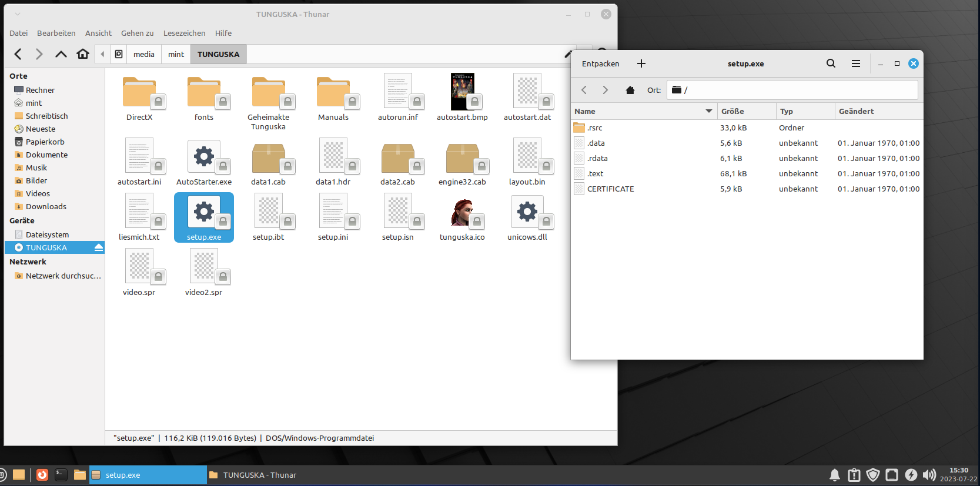Click the Entpacken button
Image resolution: width=980 pixels, height=486 pixels.
pos(601,63)
